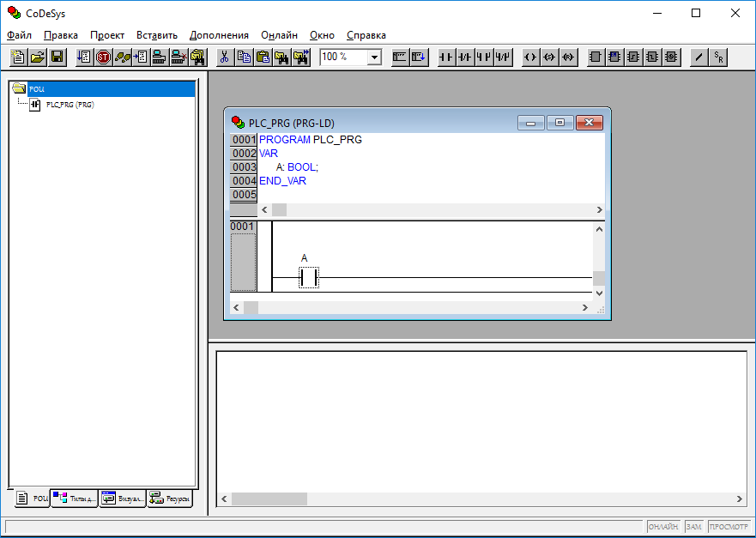756x538 pixels.
Task: Click the SR set/reset toolbar icon
Action: pos(719,57)
